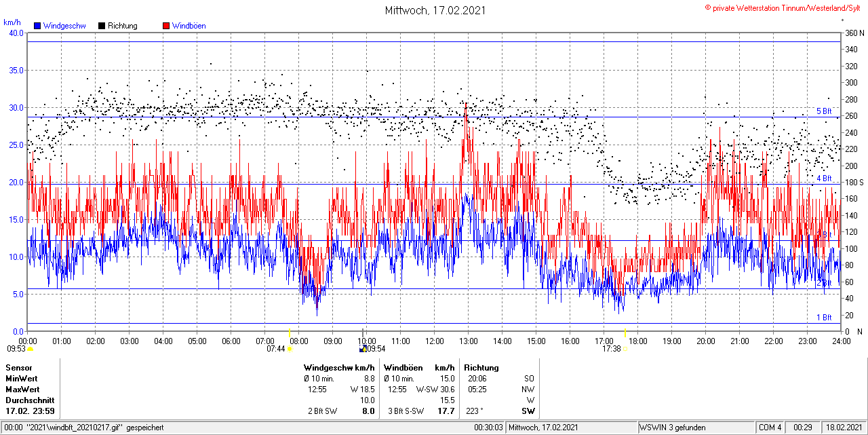Click the black Richtung legend swatch
Image resolution: width=868 pixels, height=435 pixels.
pos(102,26)
